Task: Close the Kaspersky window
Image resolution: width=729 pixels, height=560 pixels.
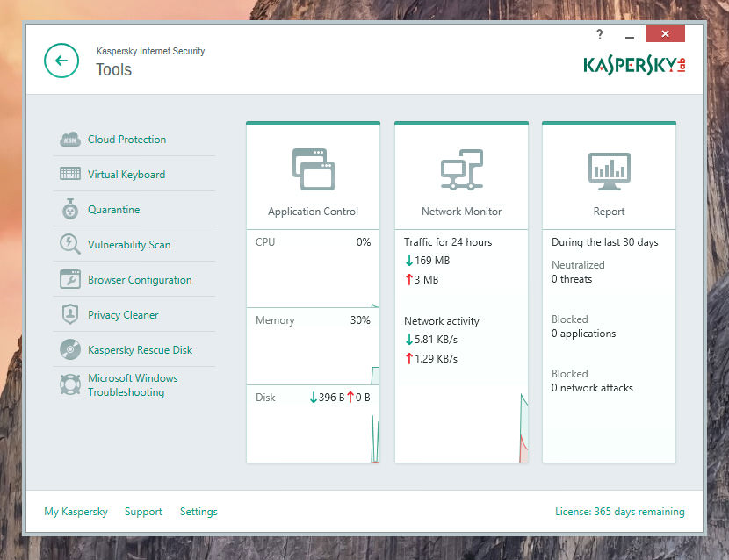Action: [x=665, y=33]
